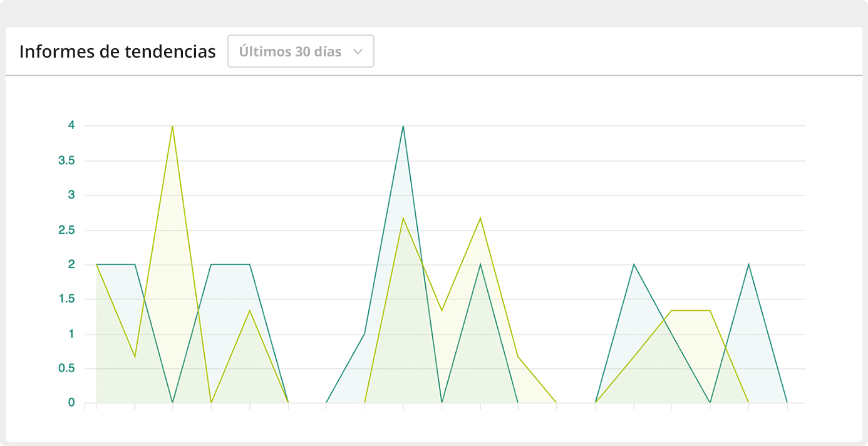Click the light green dip between its two middle peaks
Image resolution: width=868 pixels, height=446 pixels.
click(442, 311)
